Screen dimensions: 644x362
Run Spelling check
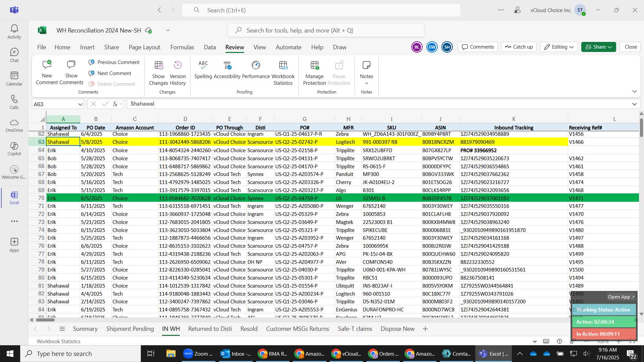tap(203, 70)
